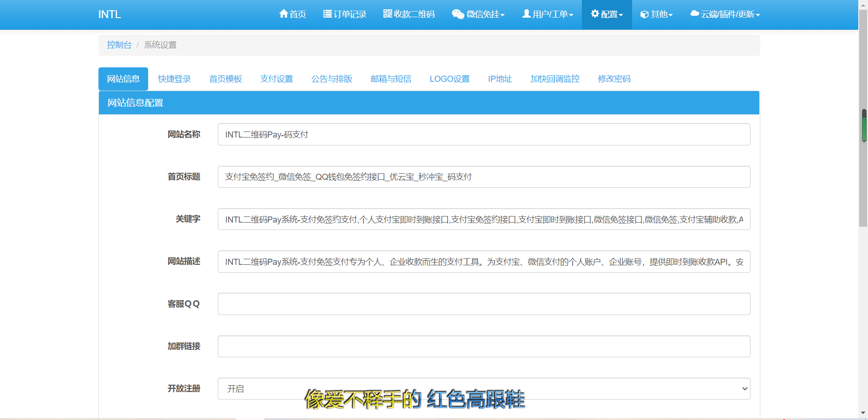This screenshot has width=868, height=420.
Task: Click the gear icon beside 配置
Action: (595, 14)
